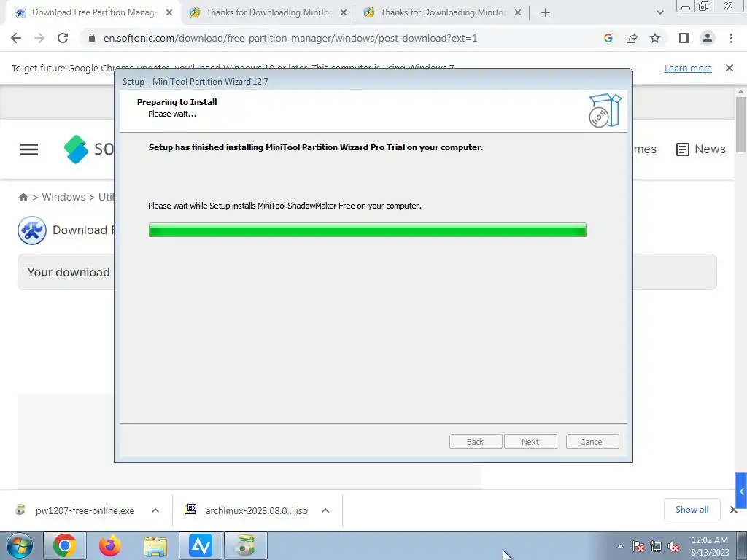Open the Chrome profile avatar
This screenshot has height=560, width=747.
pos(708,38)
